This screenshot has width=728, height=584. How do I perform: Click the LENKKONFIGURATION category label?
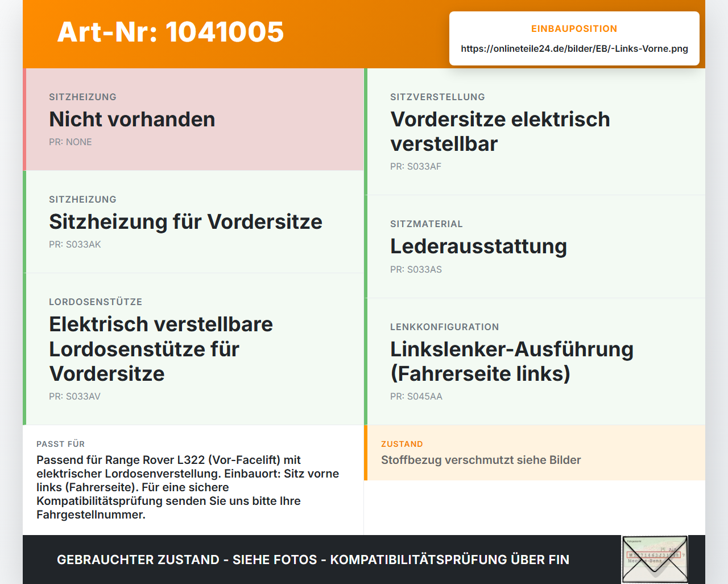445,327
